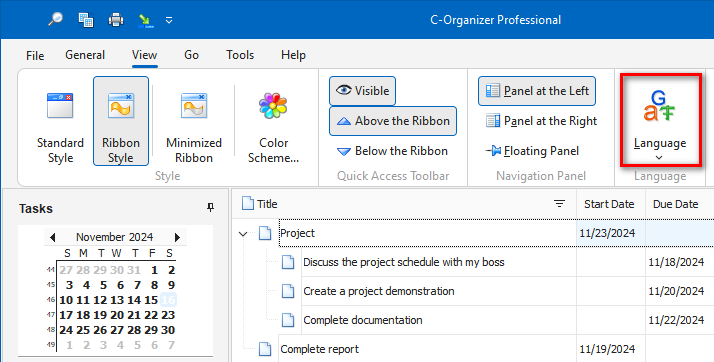The height and width of the screenshot is (362, 714).
Task: Select 'Complete documentation' task
Action: click(x=363, y=320)
